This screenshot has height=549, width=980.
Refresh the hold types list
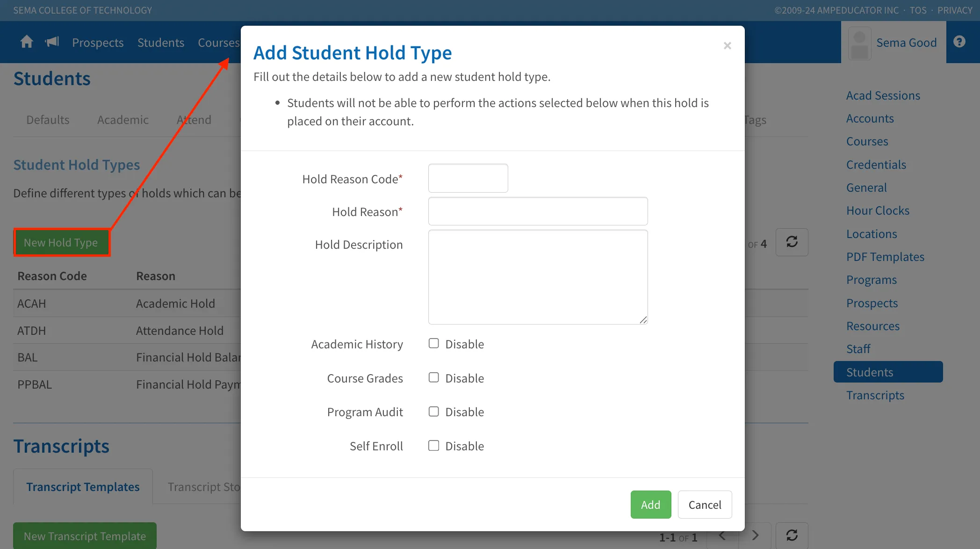792,242
